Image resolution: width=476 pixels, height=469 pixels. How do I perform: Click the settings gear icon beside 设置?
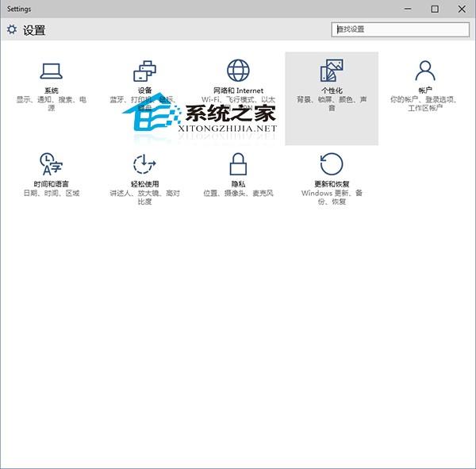coord(12,29)
